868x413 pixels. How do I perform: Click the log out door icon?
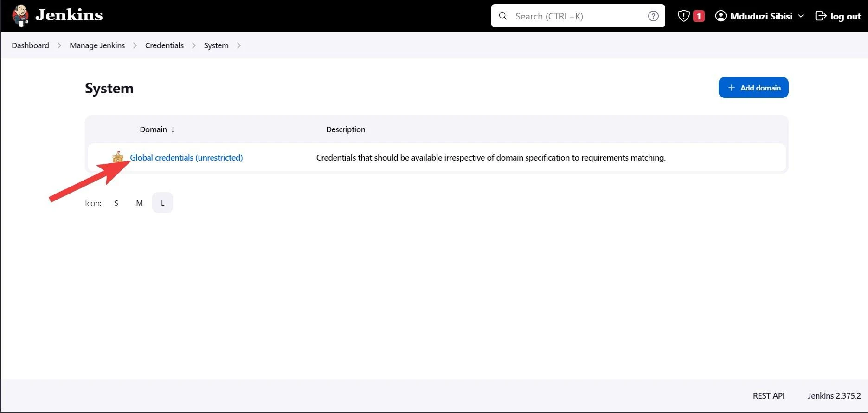(x=821, y=16)
